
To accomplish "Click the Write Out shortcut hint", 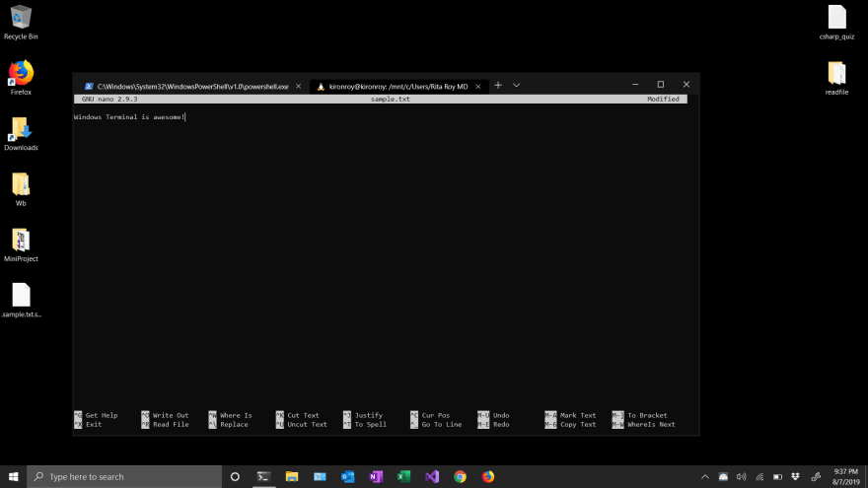I will point(165,415).
